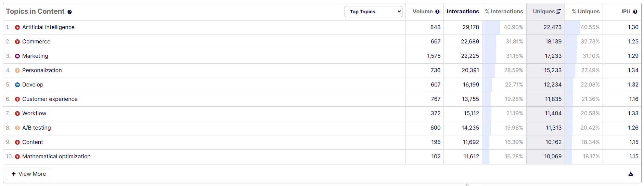The image size is (644, 186).
Task: Sort by the % Uniques column header
Action: 586,11
